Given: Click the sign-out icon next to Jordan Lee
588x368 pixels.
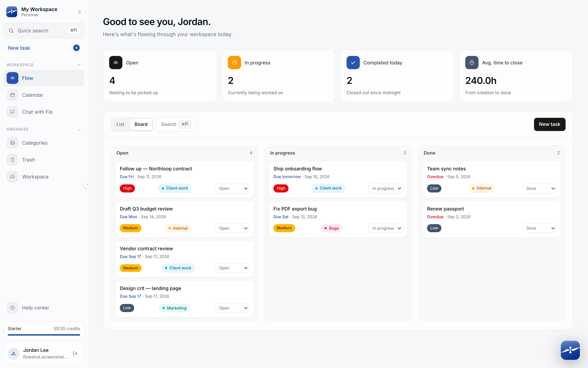Looking at the screenshot, I should tap(75, 353).
